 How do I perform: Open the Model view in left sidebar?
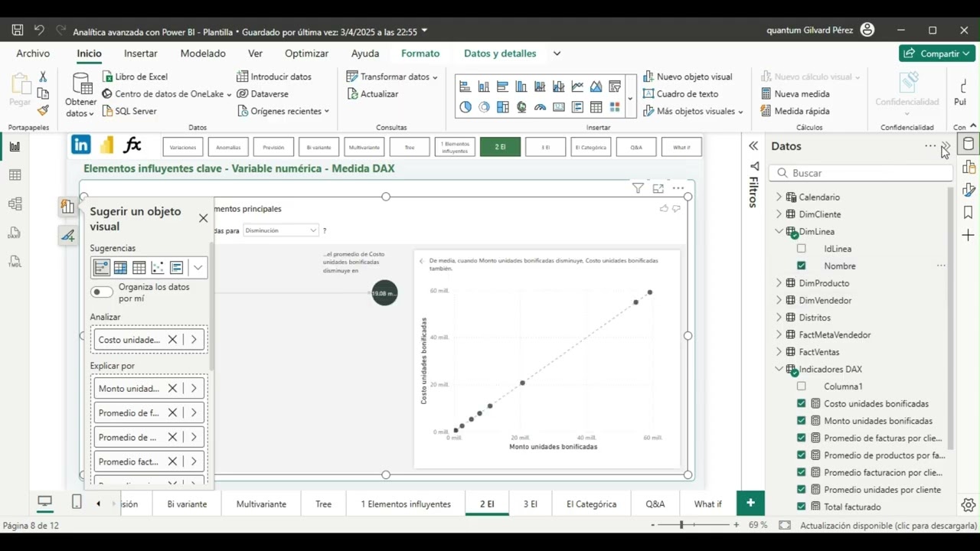tap(15, 204)
